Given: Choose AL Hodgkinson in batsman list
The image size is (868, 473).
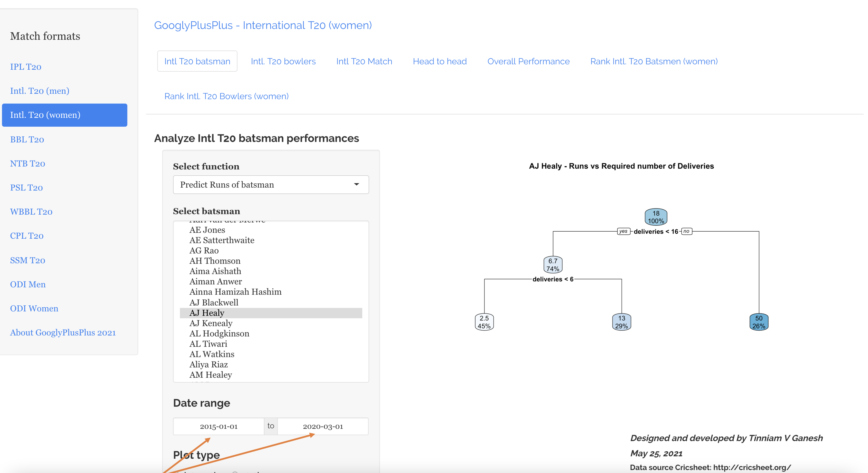Looking at the screenshot, I should (219, 333).
